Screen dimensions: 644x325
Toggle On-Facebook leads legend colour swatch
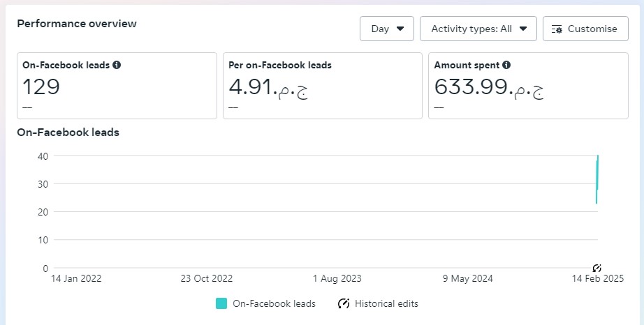coord(221,303)
